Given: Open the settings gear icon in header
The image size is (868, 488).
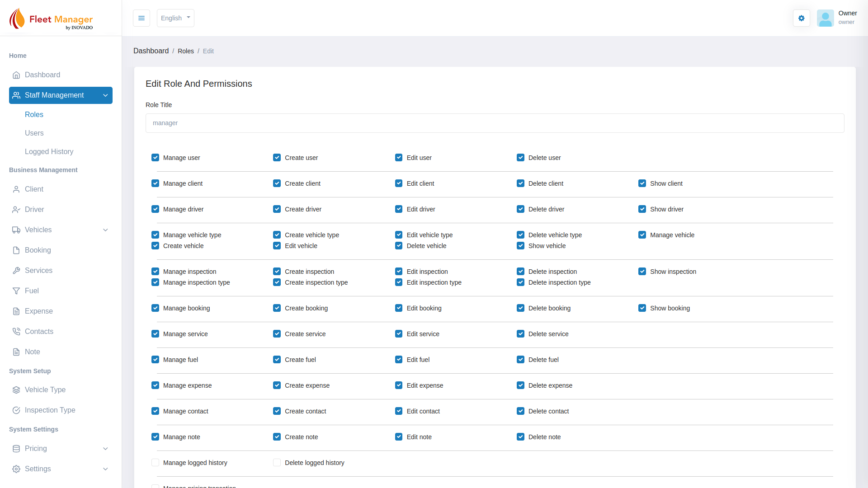Looking at the screenshot, I should 801,18.
